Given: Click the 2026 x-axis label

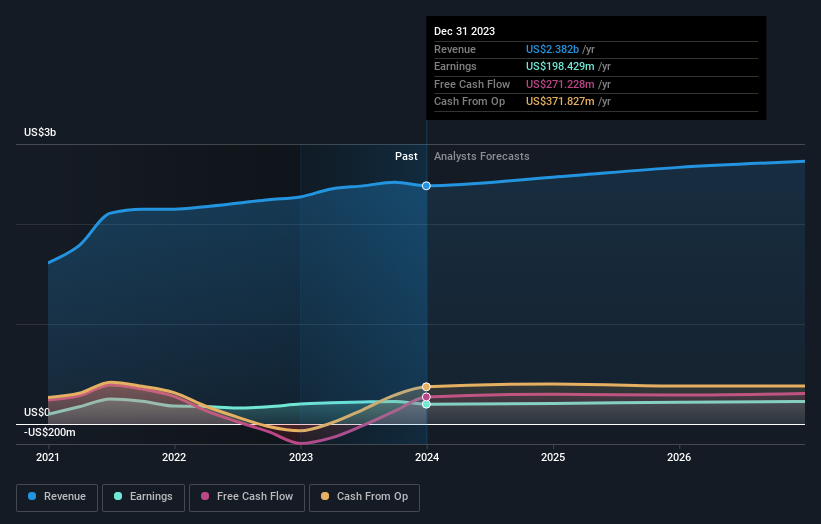Looking at the screenshot, I should 679,457.
